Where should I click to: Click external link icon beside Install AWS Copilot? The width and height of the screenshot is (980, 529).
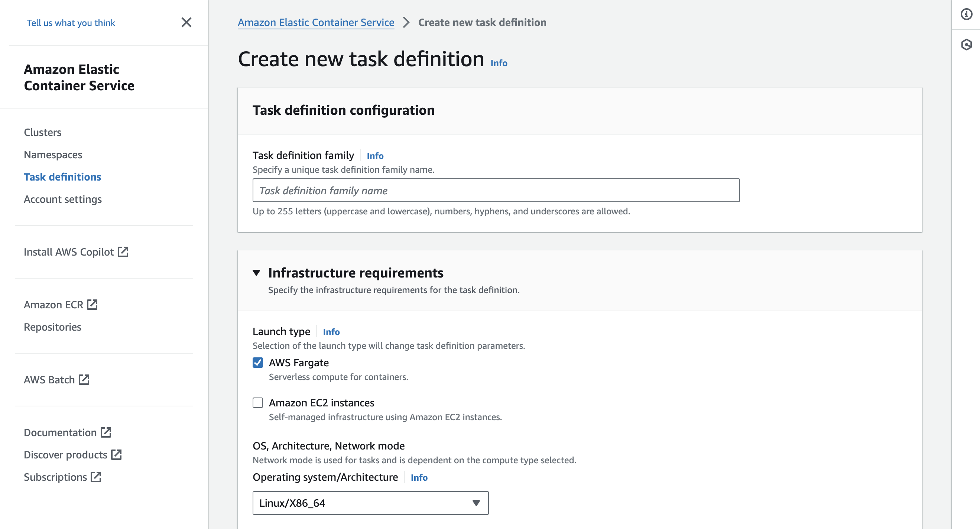coord(123,252)
